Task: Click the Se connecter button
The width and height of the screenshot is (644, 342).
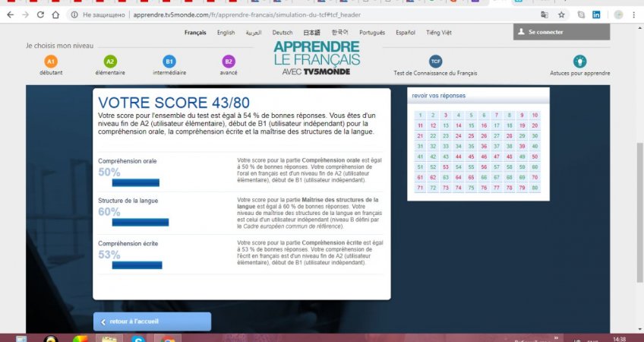Action: pos(562,32)
